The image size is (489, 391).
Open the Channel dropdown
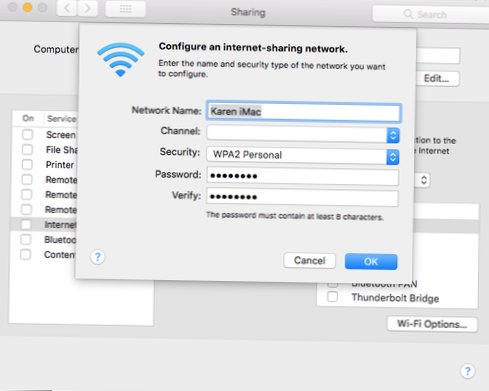(x=303, y=135)
